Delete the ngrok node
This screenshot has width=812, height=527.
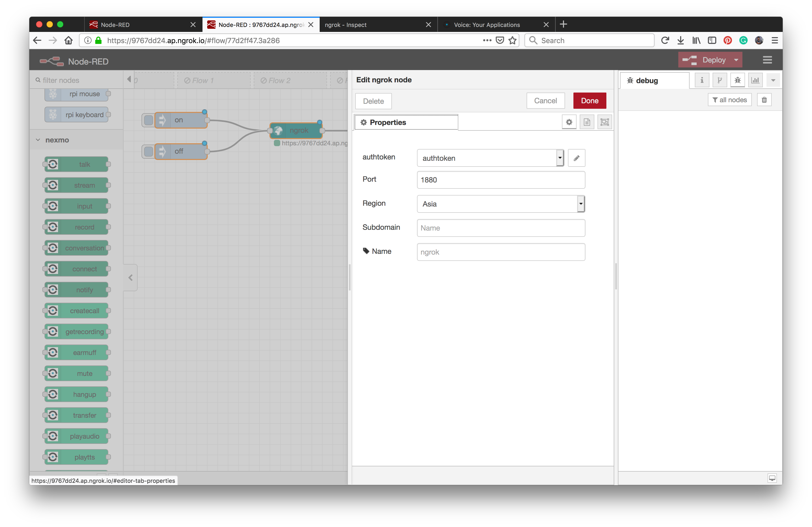(373, 101)
